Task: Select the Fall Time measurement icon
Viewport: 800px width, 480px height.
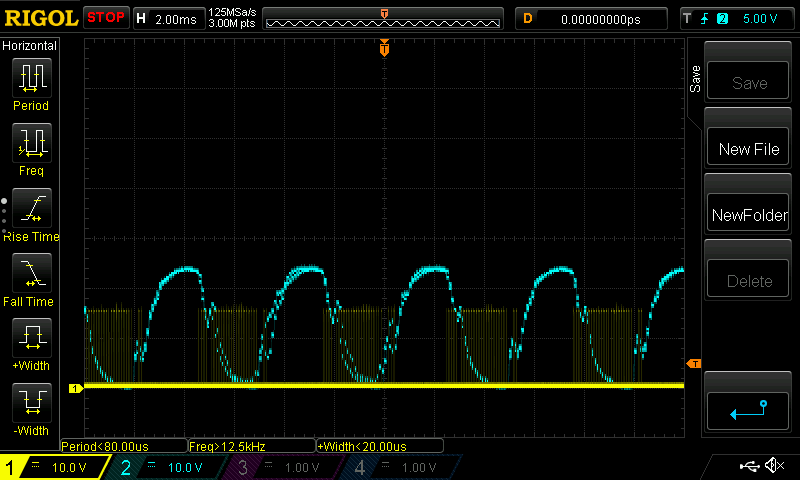Action: coord(32,272)
